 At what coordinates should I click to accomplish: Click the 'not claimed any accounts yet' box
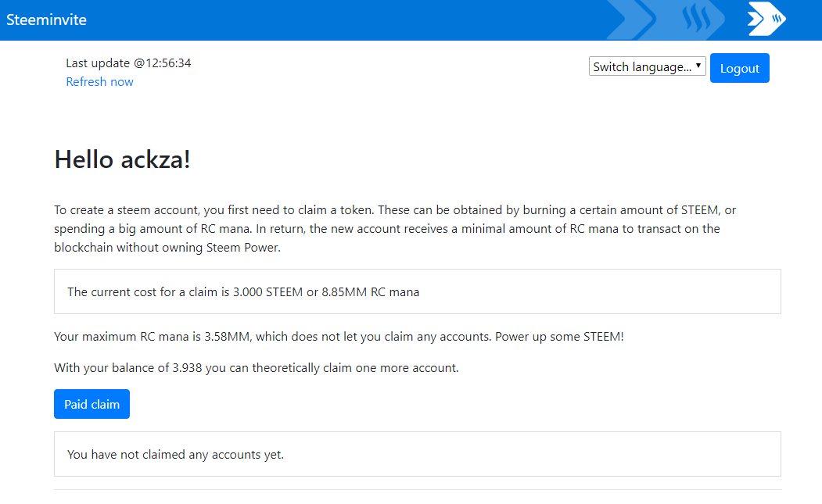point(417,454)
